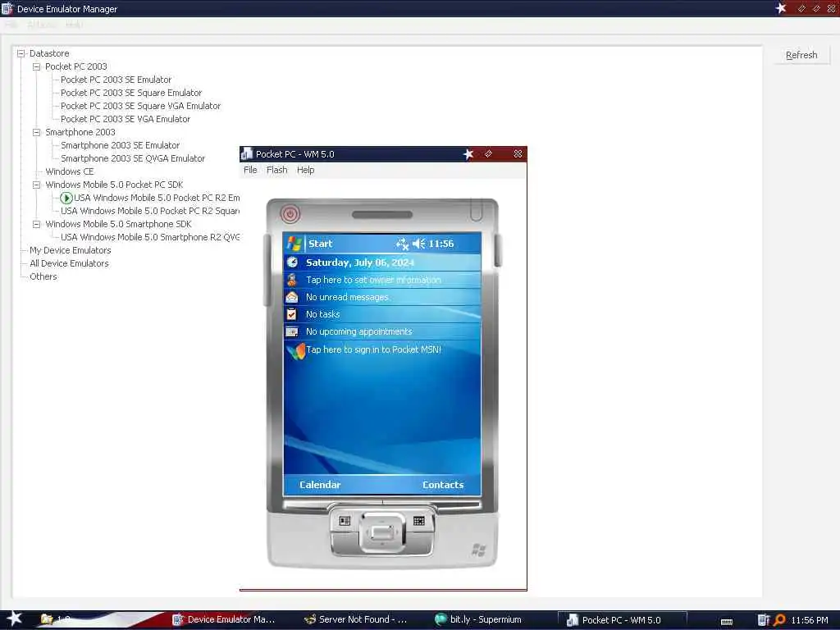This screenshot has width=840, height=630.
Task: Tap the MSN butterfly icon
Action: tap(295, 350)
